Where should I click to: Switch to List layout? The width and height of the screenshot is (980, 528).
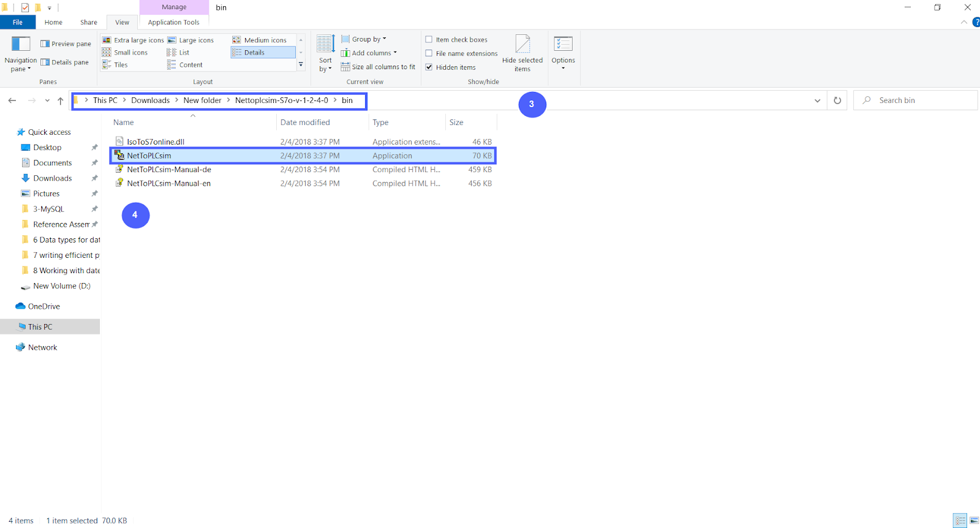coord(178,52)
